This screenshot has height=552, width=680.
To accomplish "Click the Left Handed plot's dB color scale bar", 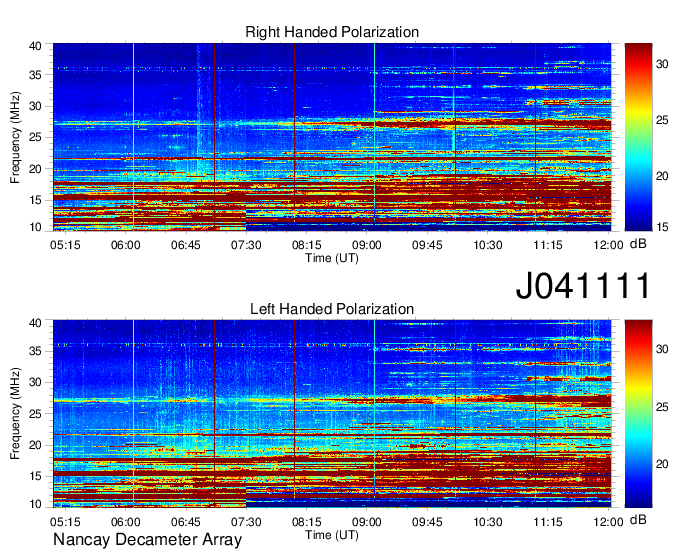I will point(638,414).
